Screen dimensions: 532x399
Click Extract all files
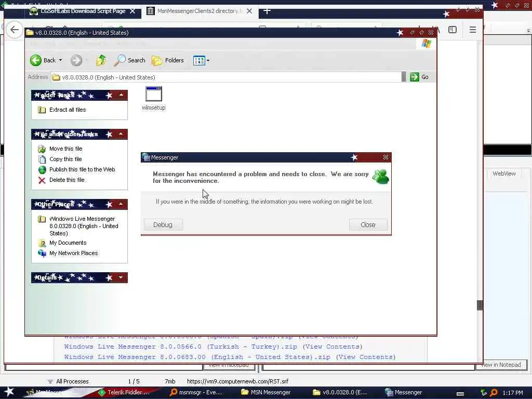[68, 110]
